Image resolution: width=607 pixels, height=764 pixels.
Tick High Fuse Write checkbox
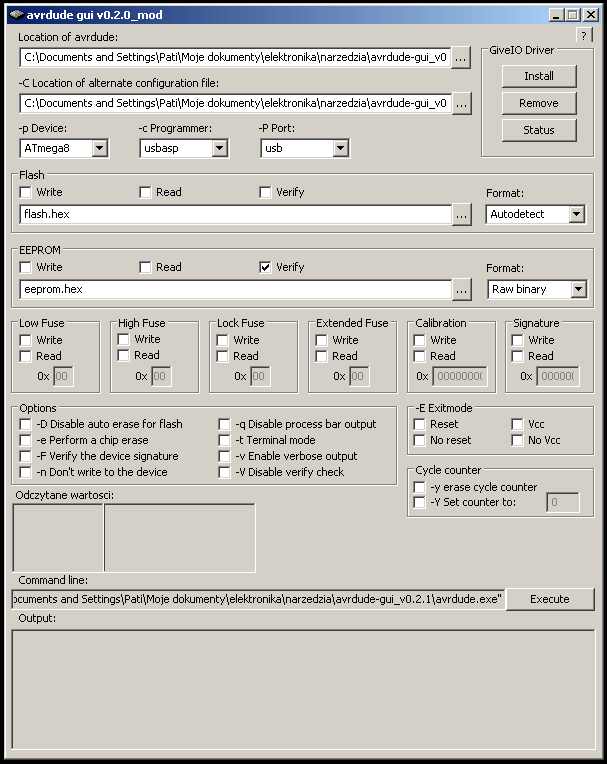tap(124, 339)
